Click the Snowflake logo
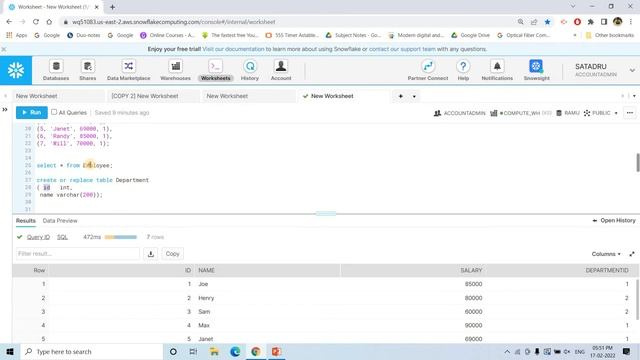 click(16, 70)
